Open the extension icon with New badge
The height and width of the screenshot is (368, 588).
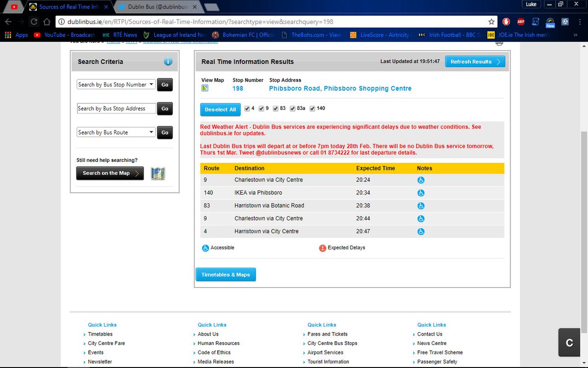point(550,22)
